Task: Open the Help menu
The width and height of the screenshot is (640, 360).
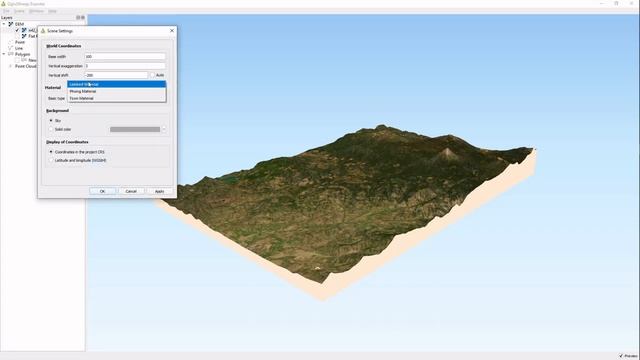Action: [52, 11]
